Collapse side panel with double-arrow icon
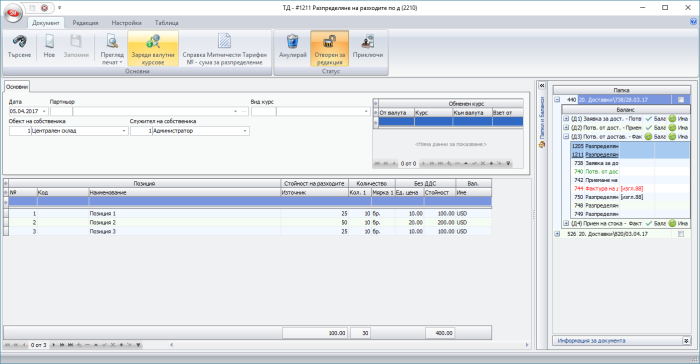Screen dimensions: 700x364 click(x=542, y=85)
